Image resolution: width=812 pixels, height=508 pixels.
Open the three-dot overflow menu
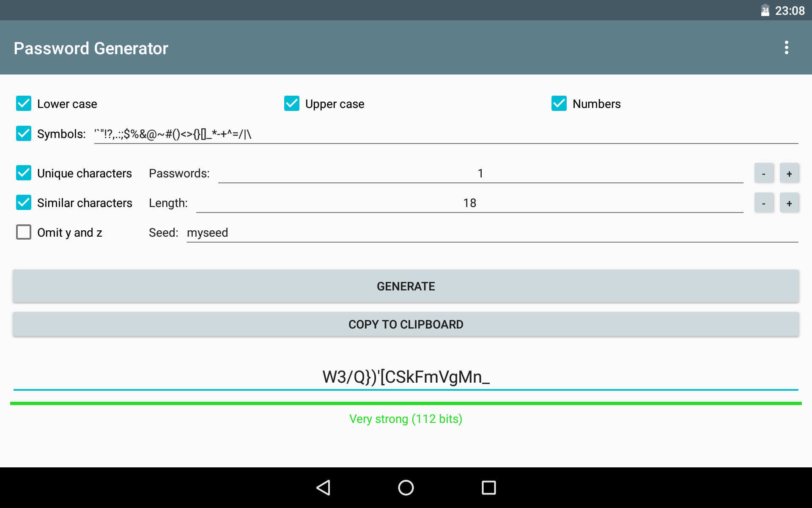pyautogui.click(x=786, y=47)
